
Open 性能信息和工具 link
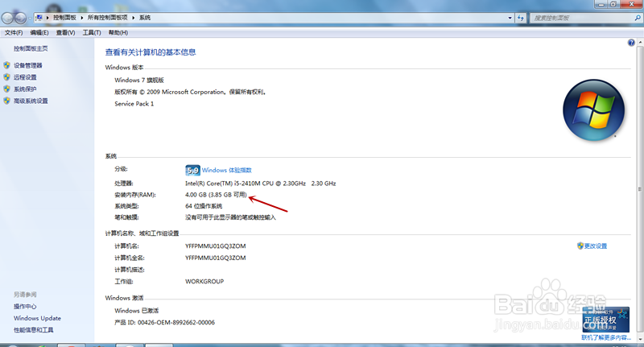(34, 330)
